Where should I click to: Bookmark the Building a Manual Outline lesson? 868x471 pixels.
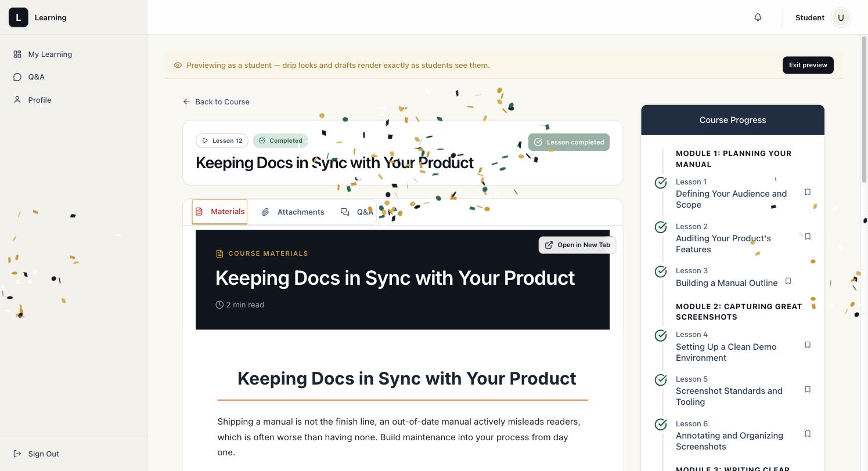point(788,281)
